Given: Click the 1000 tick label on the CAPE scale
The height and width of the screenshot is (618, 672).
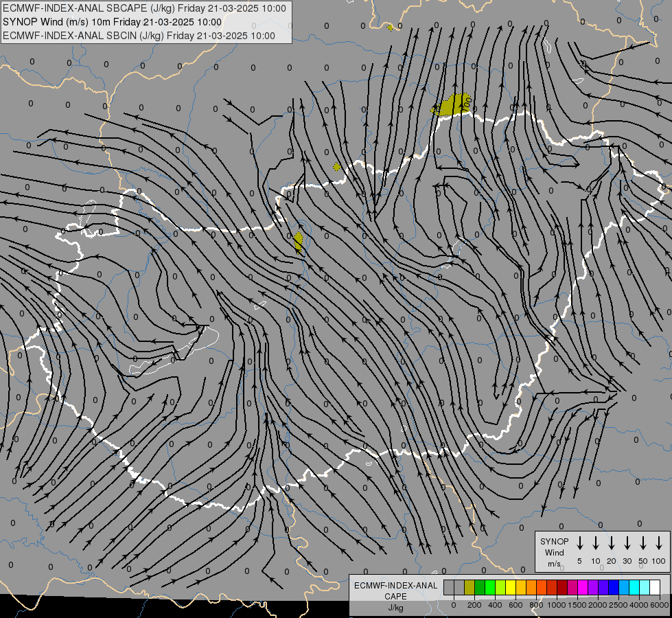Looking at the screenshot, I should [x=557, y=605].
